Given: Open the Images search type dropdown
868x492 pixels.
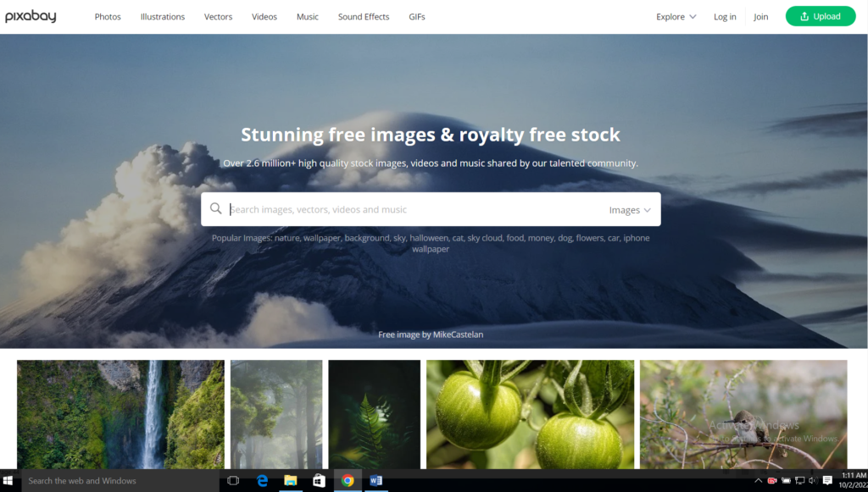Looking at the screenshot, I should click(x=630, y=210).
